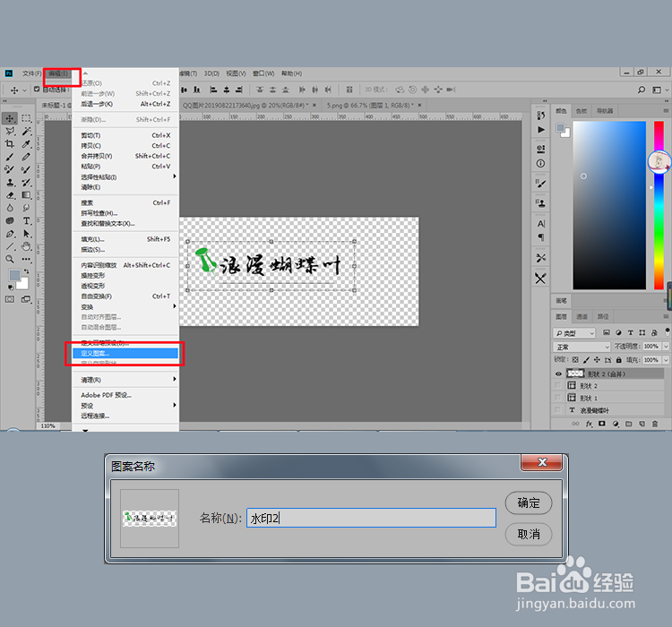Click the 名称 input field containing 水印2
This screenshot has height=627, width=672.
[x=371, y=518]
